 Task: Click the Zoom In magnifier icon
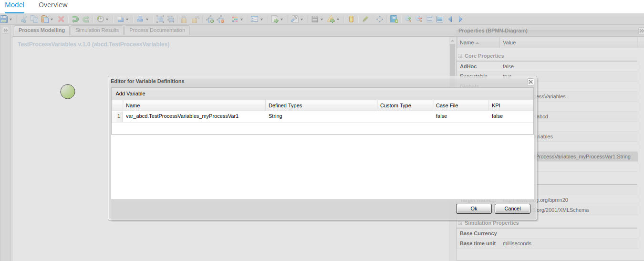pos(408,19)
